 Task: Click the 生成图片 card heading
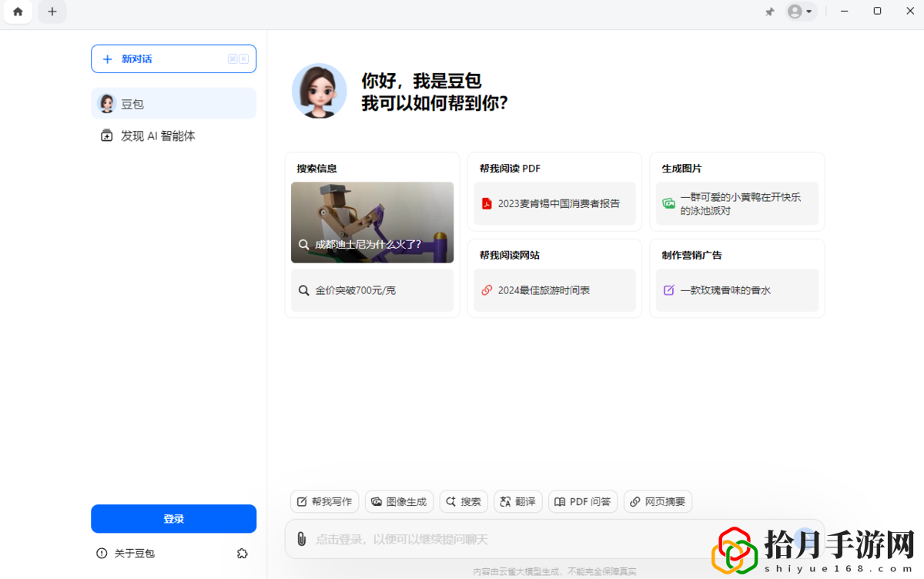pyautogui.click(x=681, y=169)
